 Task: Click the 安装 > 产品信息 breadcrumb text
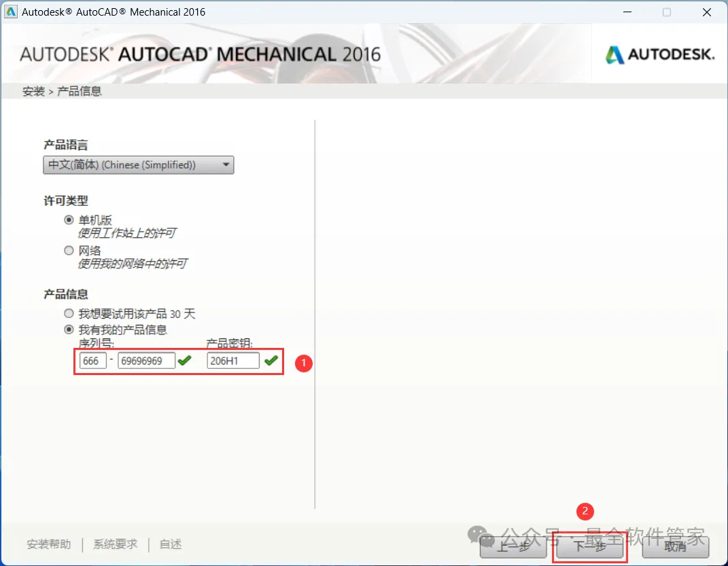click(62, 92)
